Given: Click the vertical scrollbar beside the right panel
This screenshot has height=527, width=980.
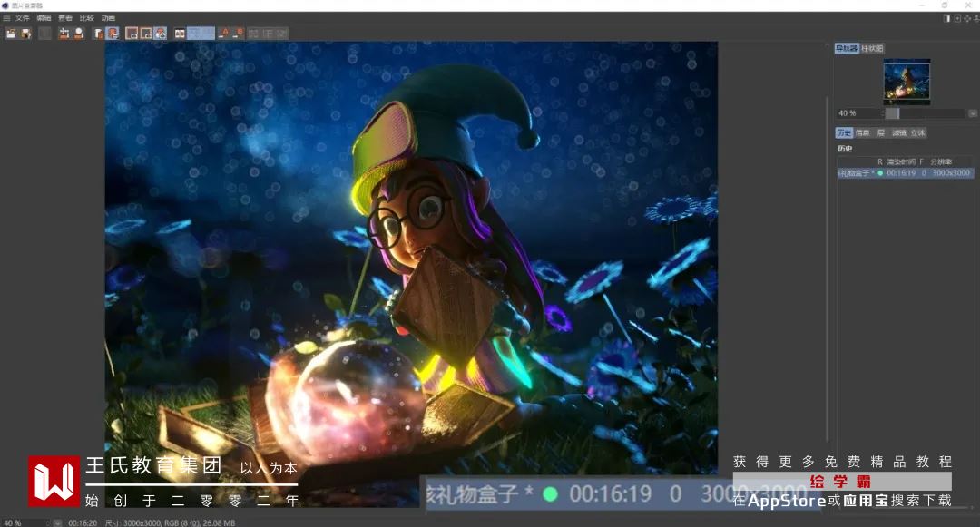Looking at the screenshot, I should (828, 268).
